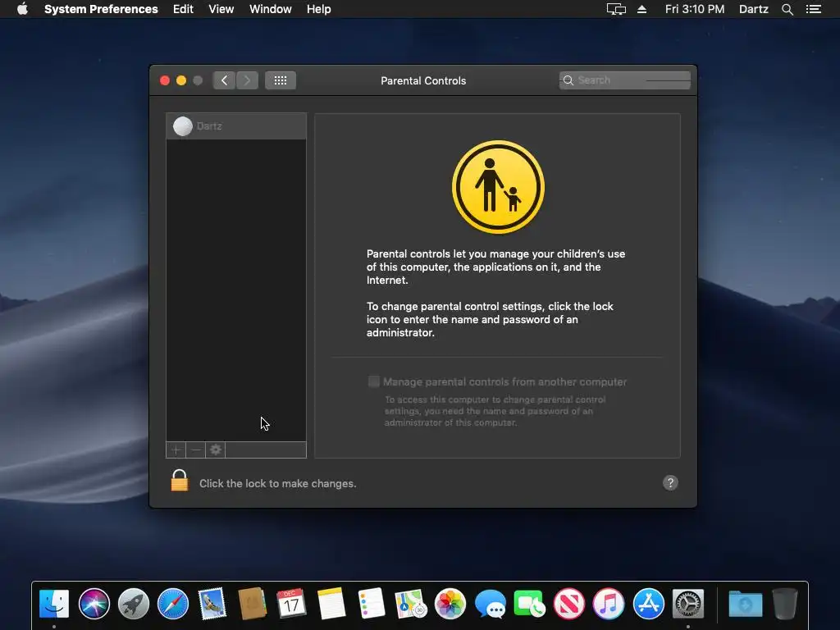This screenshot has height=630, width=840.
Task: Launch Siri from the Dock
Action: pyautogui.click(x=94, y=604)
